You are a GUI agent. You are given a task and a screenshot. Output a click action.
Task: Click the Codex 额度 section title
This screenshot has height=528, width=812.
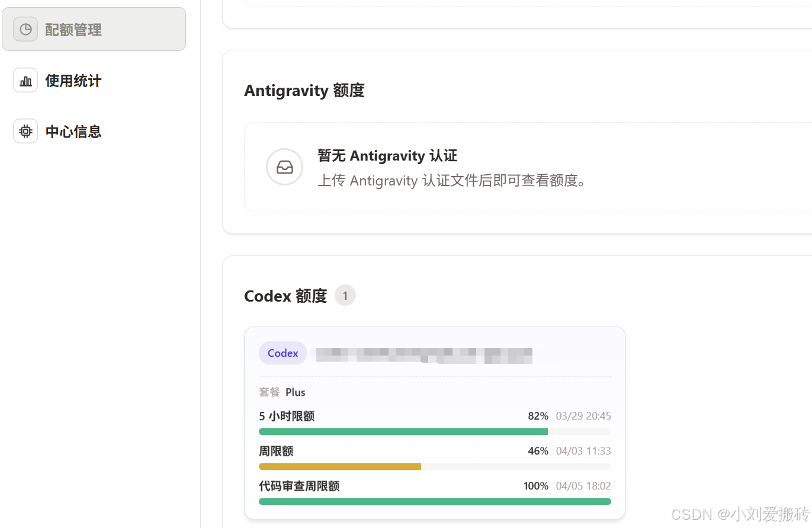click(x=285, y=295)
